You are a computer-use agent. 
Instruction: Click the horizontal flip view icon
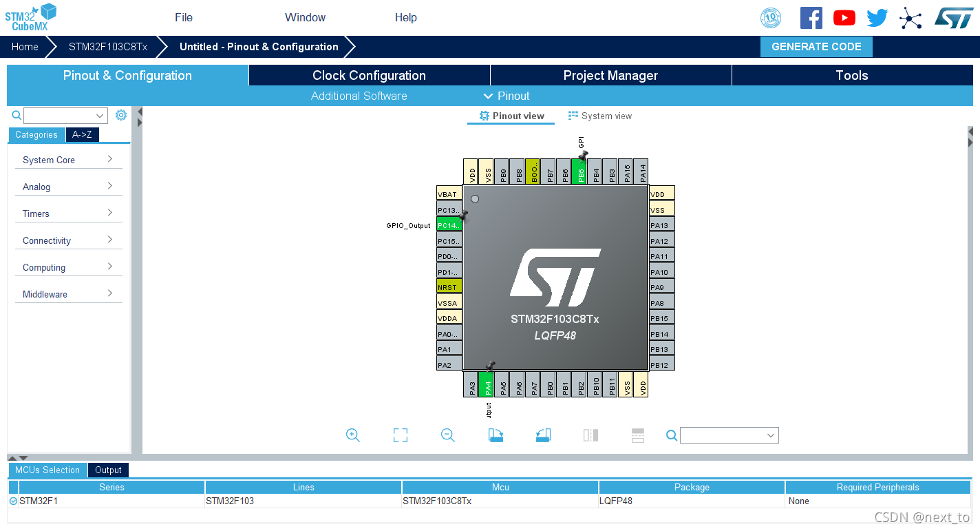coord(590,435)
